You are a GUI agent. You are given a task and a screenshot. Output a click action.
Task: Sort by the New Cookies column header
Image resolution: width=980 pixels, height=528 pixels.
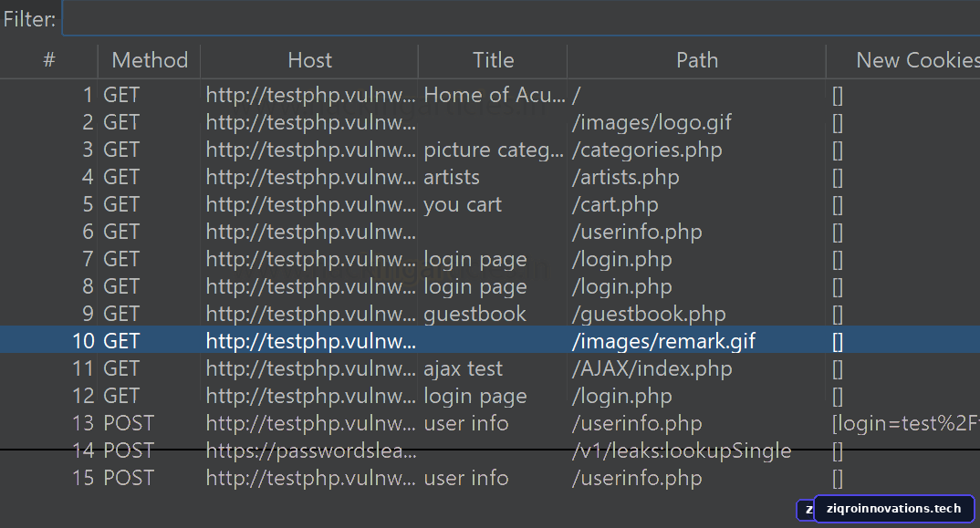(903, 60)
